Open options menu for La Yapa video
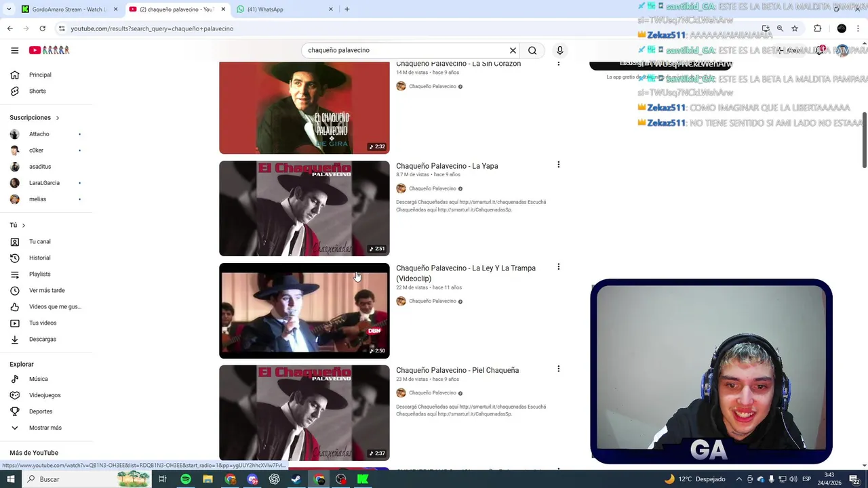 click(x=558, y=165)
